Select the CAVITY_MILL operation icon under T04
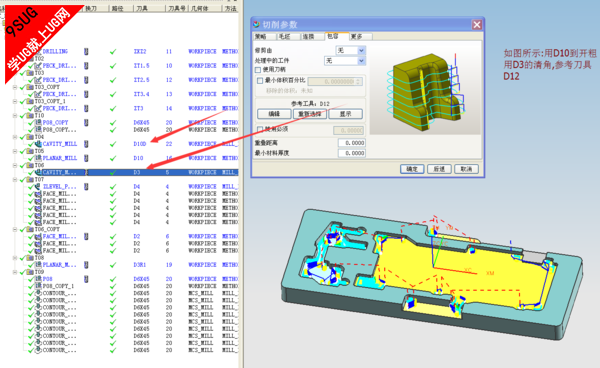The width and height of the screenshot is (600, 368). click(x=38, y=144)
